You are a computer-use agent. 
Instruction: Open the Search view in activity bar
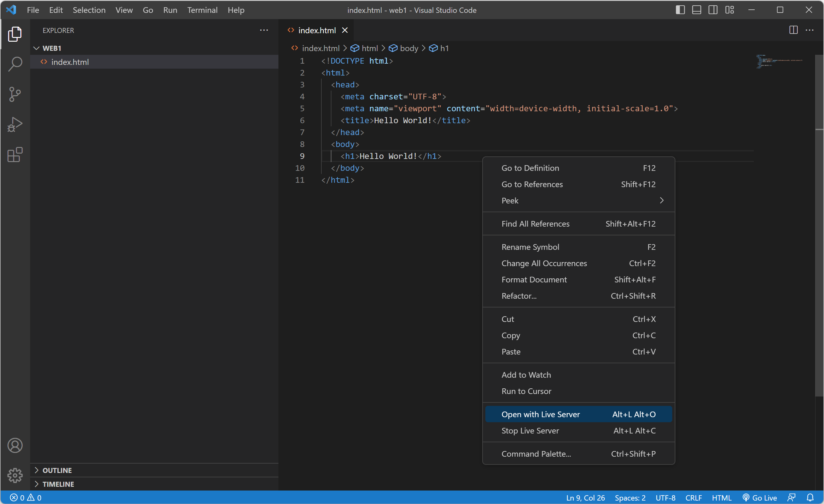pos(15,64)
